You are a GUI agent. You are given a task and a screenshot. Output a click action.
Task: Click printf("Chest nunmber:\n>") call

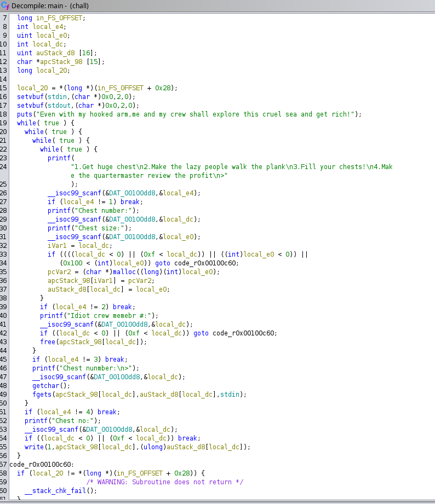[85, 368]
